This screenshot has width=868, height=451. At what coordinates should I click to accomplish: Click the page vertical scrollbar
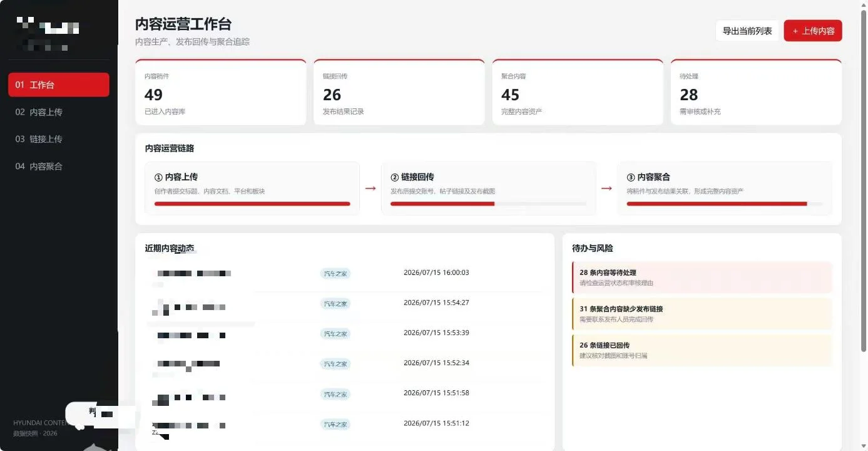point(864,182)
